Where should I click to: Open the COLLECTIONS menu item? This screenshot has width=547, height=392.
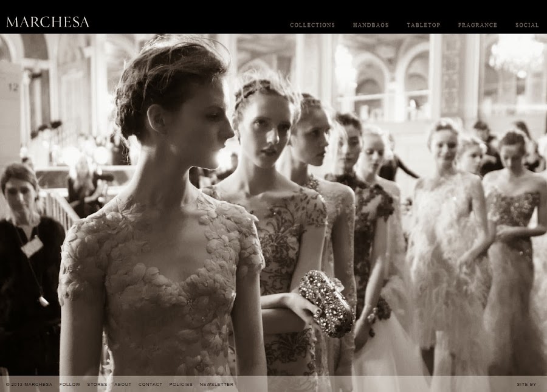pos(312,26)
